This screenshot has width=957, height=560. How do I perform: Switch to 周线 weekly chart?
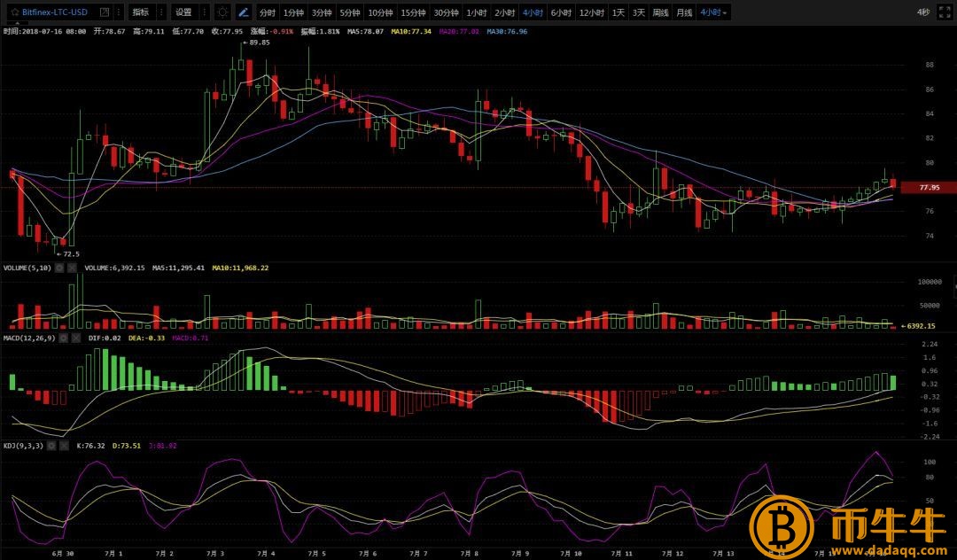660,12
